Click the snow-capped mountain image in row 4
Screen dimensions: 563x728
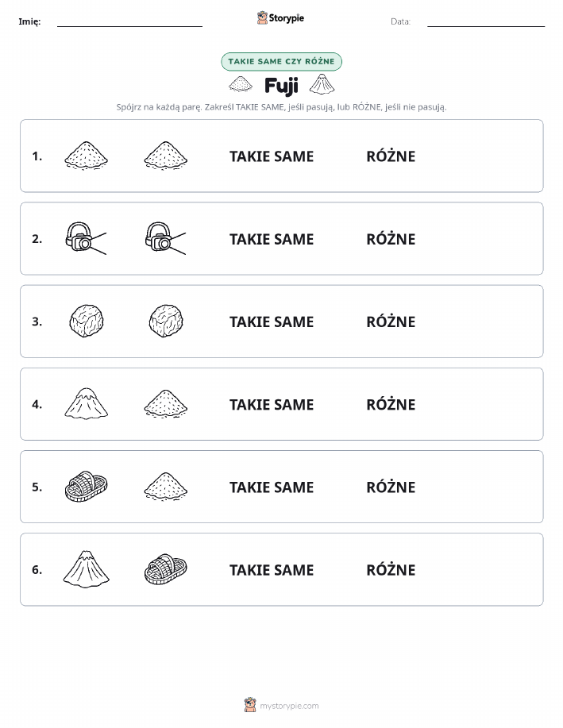point(87,403)
